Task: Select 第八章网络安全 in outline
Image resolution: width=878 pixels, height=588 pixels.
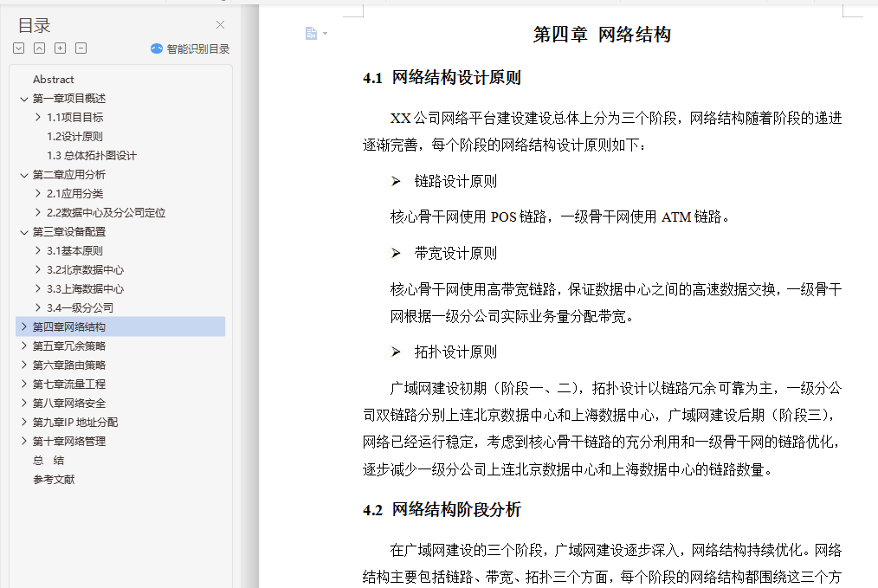Action: 69,404
